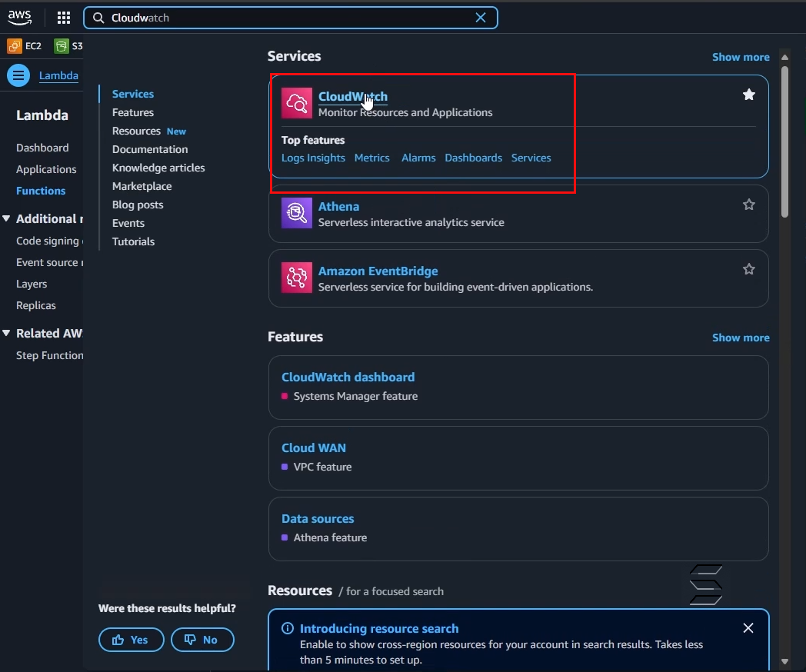Click the Lambda breadcrumb link
The height and width of the screenshot is (672, 806).
pyautogui.click(x=58, y=75)
